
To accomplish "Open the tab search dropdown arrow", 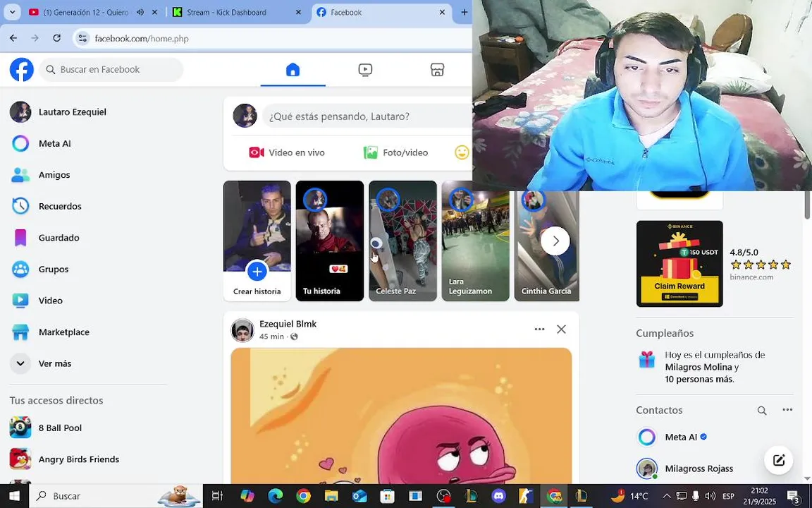I will click(12, 12).
